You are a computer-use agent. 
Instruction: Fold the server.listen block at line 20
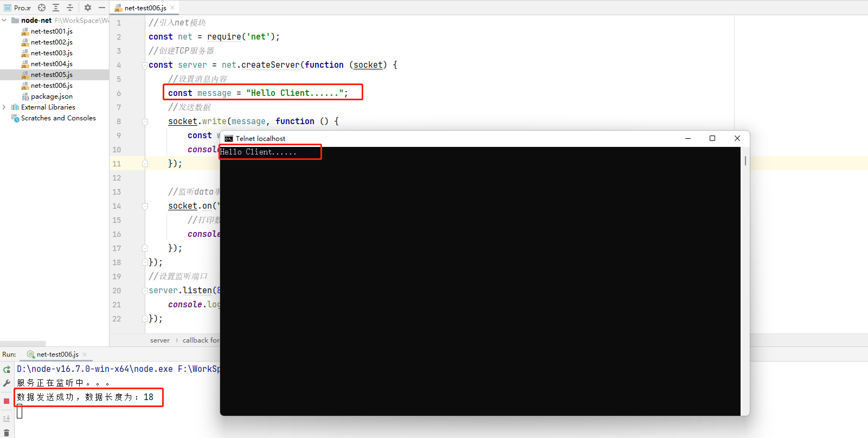[145, 291]
